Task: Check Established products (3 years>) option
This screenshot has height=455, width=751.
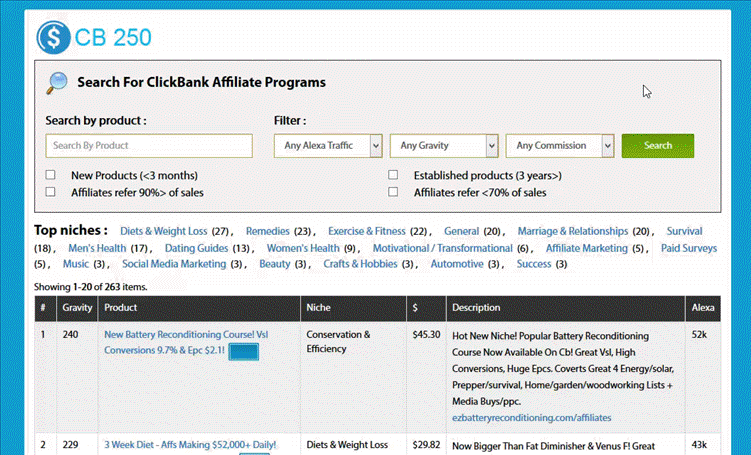Action: pyautogui.click(x=393, y=175)
